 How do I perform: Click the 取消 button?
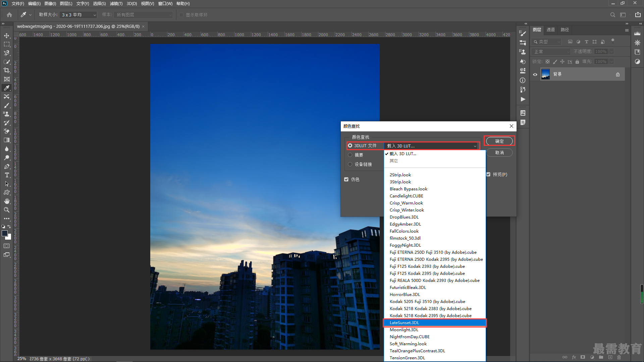click(499, 153)
